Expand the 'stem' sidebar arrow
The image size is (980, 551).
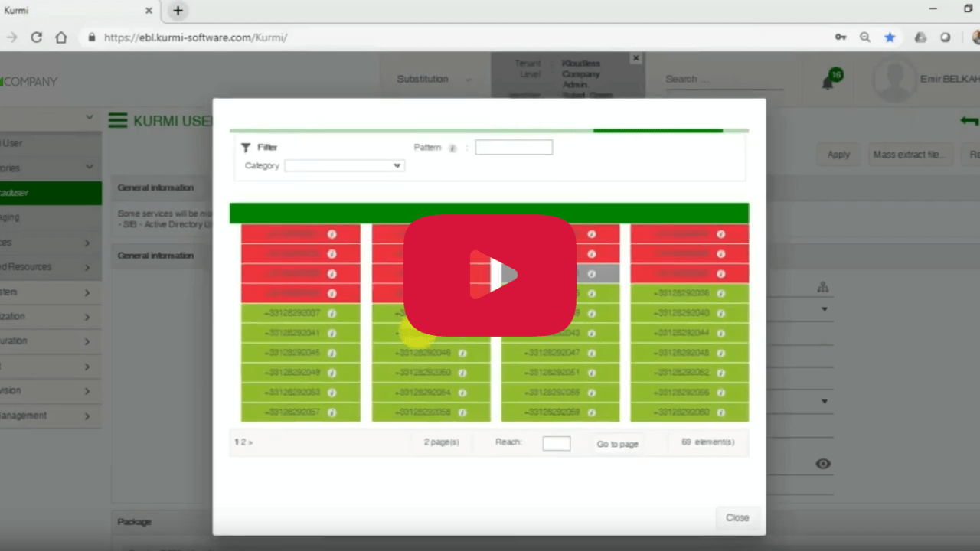87,293
